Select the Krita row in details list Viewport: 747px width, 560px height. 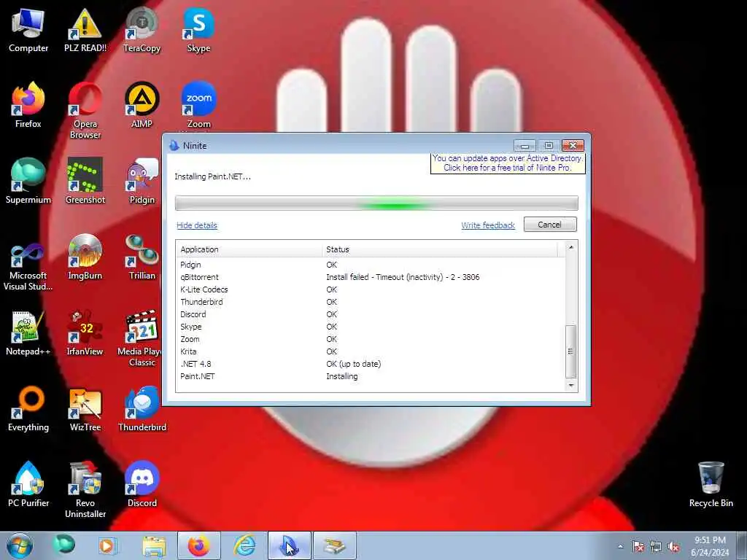(370, 351)
